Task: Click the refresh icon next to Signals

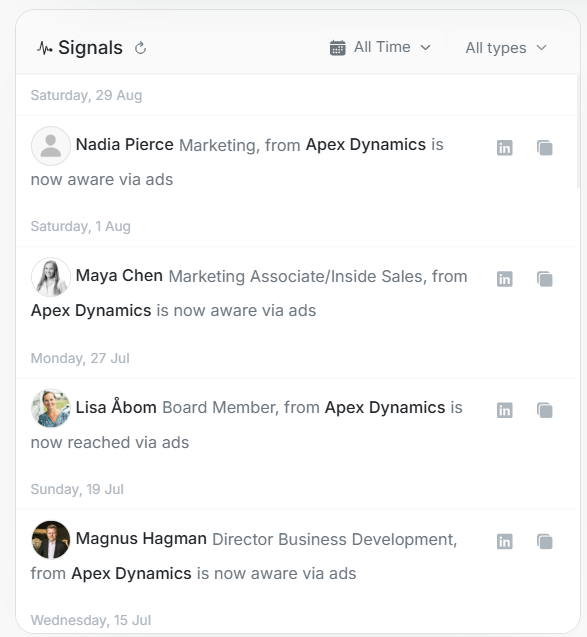Action: pyautogui.click(x=140, y=48)
